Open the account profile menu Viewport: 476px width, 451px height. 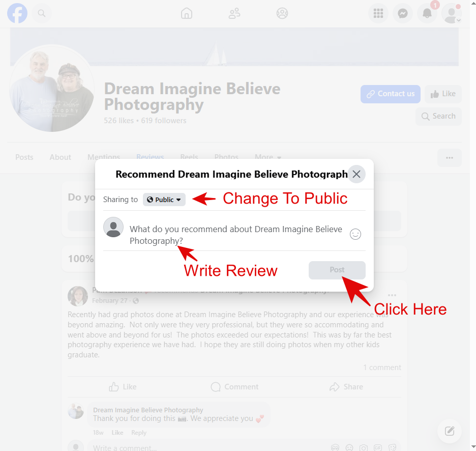click(x=451, y=14)
